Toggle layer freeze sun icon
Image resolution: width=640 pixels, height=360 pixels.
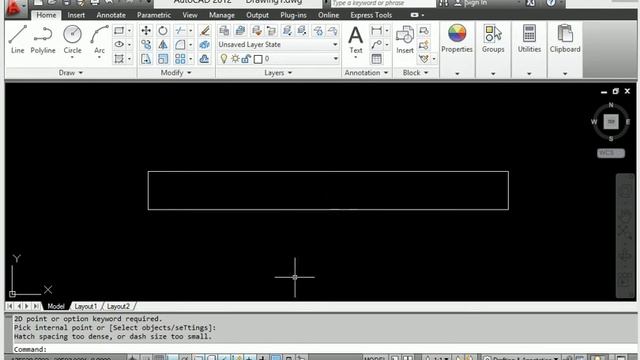pyautogui.click(x=235, y=59)
